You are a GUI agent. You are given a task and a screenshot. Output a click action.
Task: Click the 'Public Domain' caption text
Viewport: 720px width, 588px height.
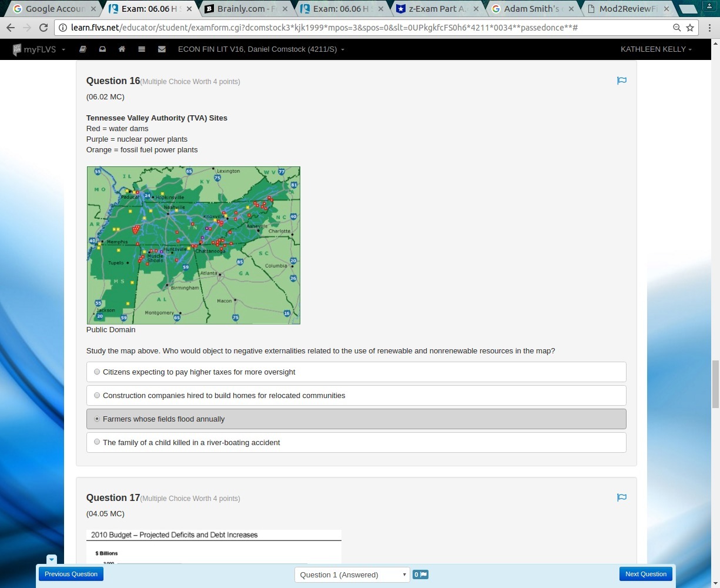tap(111, 330)
